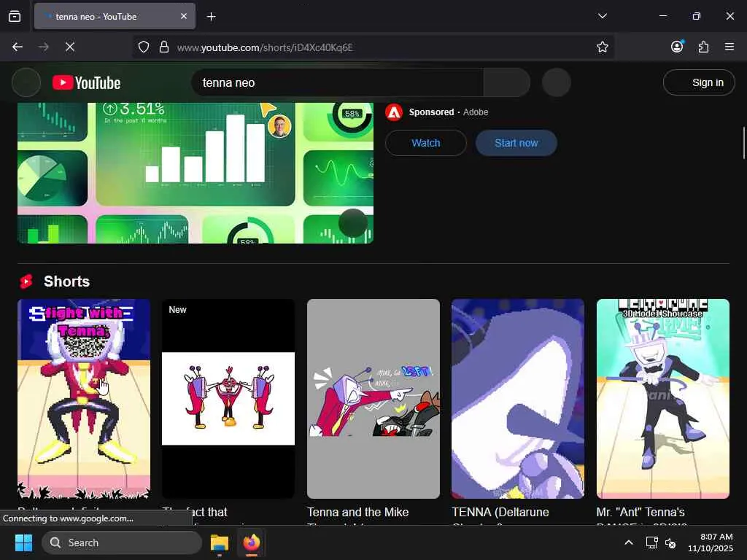Expand the list all tabs dropdown
Viewport: 747px width, 560px height.
coord(602,16)
